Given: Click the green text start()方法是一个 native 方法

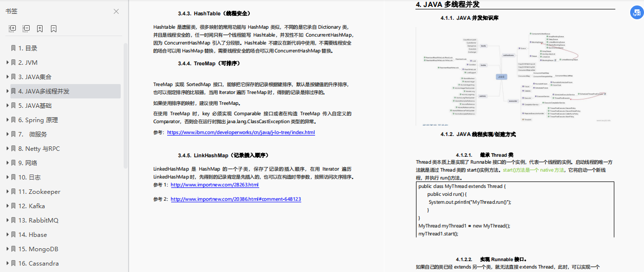Looking at the screenshot, I should [533, 170].
